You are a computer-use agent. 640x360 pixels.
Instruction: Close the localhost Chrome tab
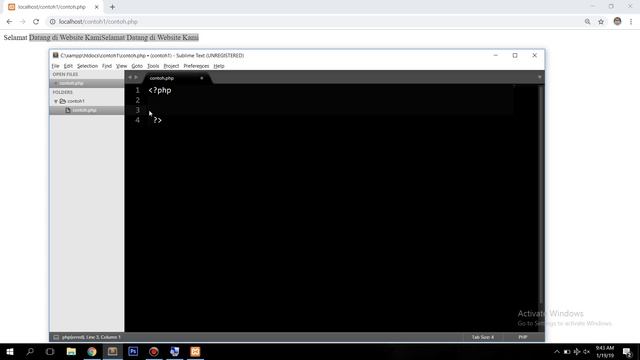pyautogui.click(x=96, y=7)
